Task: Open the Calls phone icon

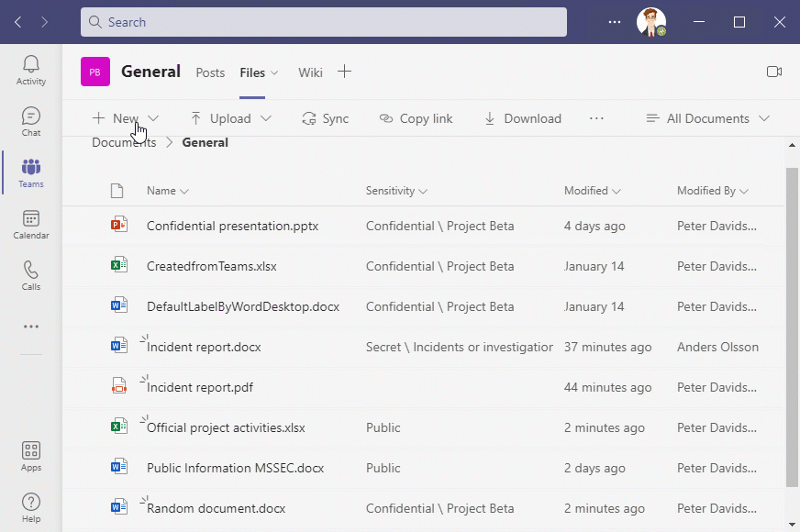Action: click(31, 275)
